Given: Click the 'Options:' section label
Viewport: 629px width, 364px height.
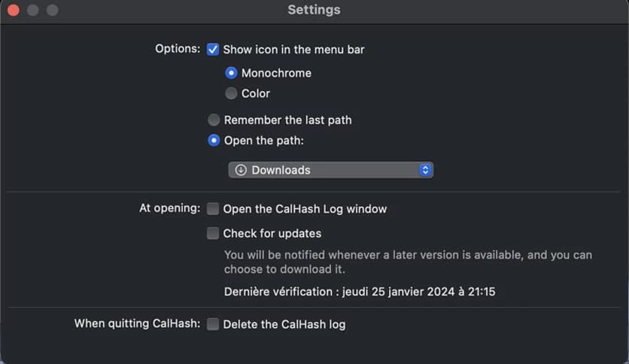Looking at the screenshot, I should tap(178, 49).
